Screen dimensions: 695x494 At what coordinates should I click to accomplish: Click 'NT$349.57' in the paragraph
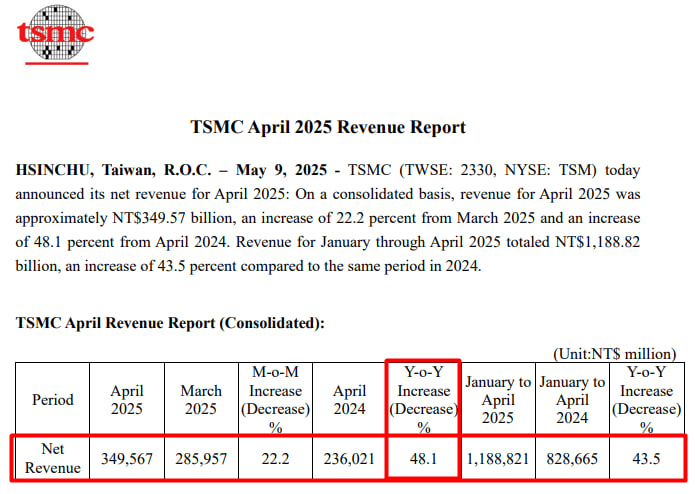(149, 218)
